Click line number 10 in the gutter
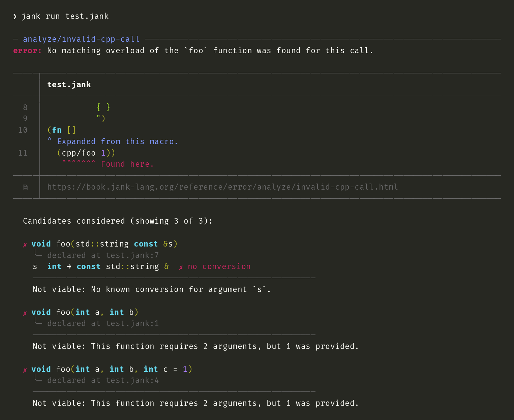Screen dimensions: 514x420 (23, 130)
